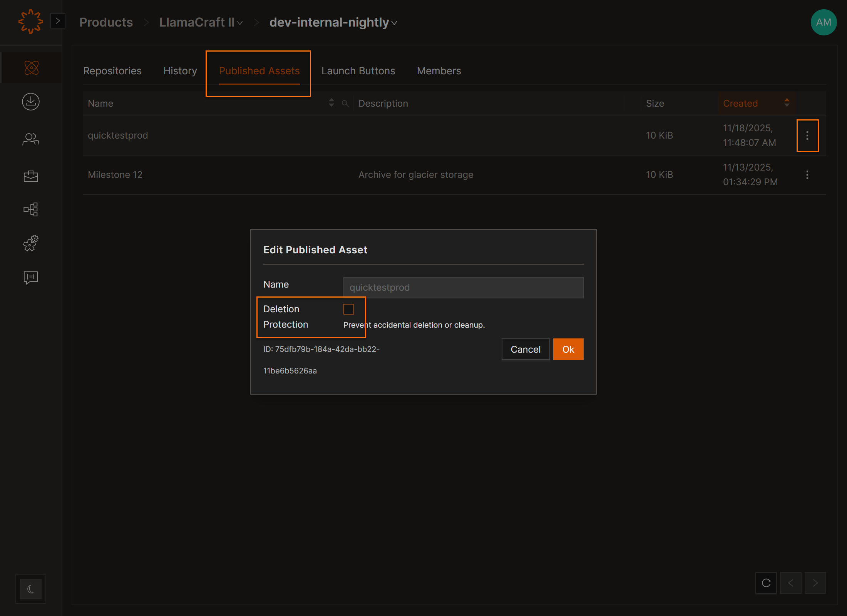Screen dimensions: 847x616
Task: Click the search icon in Name column
Action: pyautogui.click(x=345, y=103)
